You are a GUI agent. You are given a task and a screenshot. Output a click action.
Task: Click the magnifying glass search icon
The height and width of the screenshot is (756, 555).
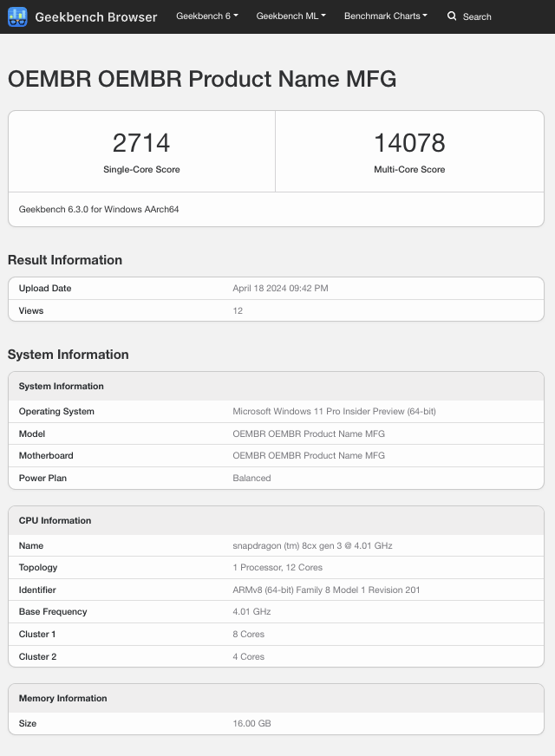point(452,16)
